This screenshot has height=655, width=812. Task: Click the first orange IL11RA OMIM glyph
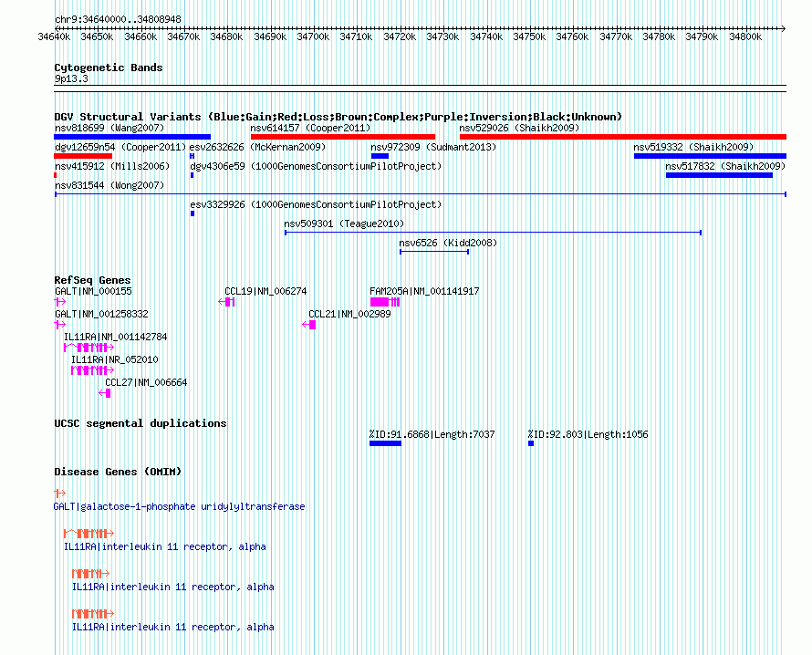[x=88, y=534]
